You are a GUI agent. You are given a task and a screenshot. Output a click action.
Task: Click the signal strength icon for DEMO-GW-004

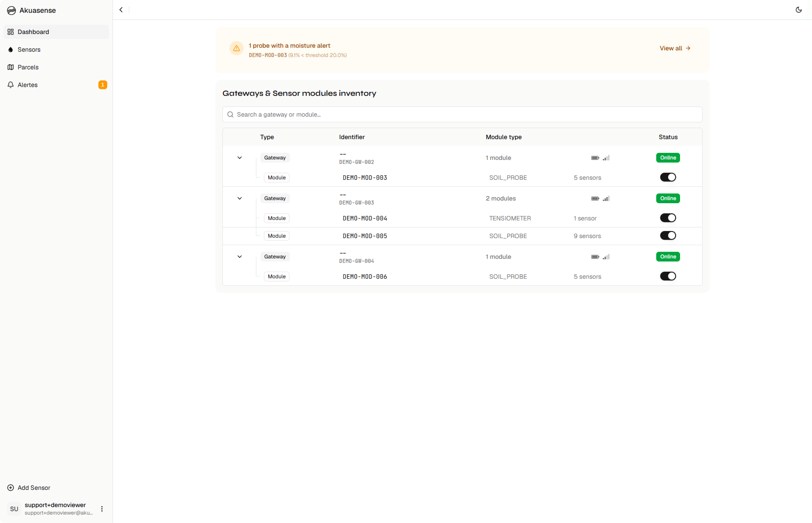(x=606, y=257)
